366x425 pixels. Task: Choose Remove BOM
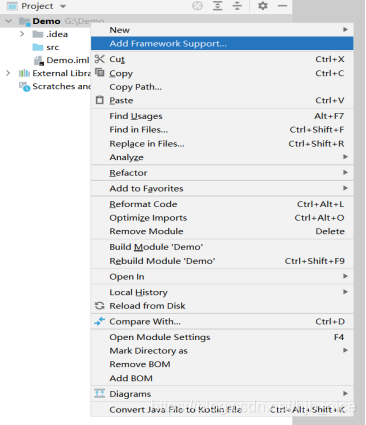click(x=222, y=364)
